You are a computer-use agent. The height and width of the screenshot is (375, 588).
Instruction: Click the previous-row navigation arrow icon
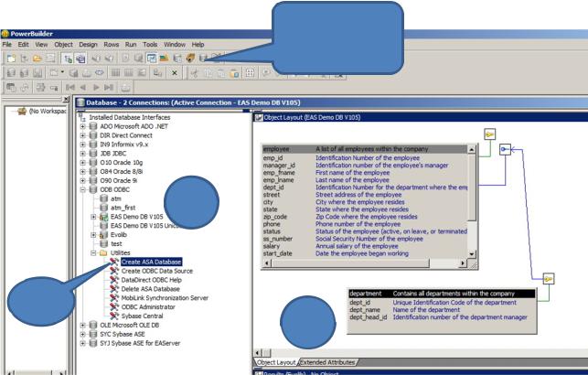[x=83, y=88]
